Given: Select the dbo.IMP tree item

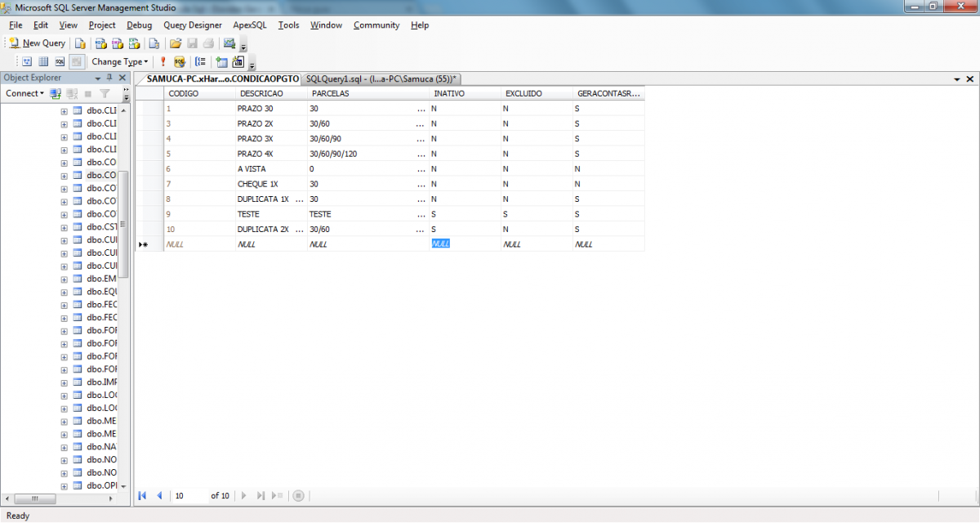Looking at the screenshot, I should pos(101,382).
